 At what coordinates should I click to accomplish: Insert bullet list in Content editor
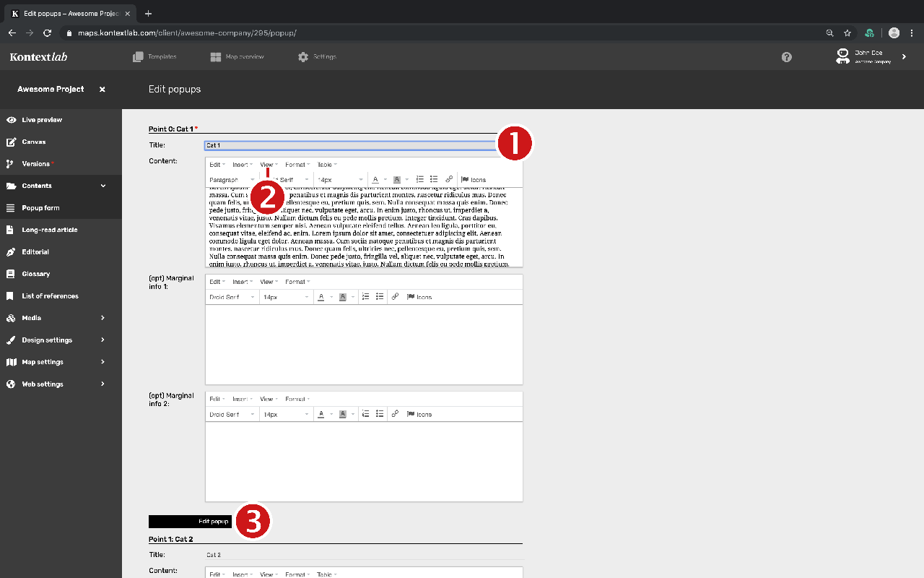click(x=434, y=179)
